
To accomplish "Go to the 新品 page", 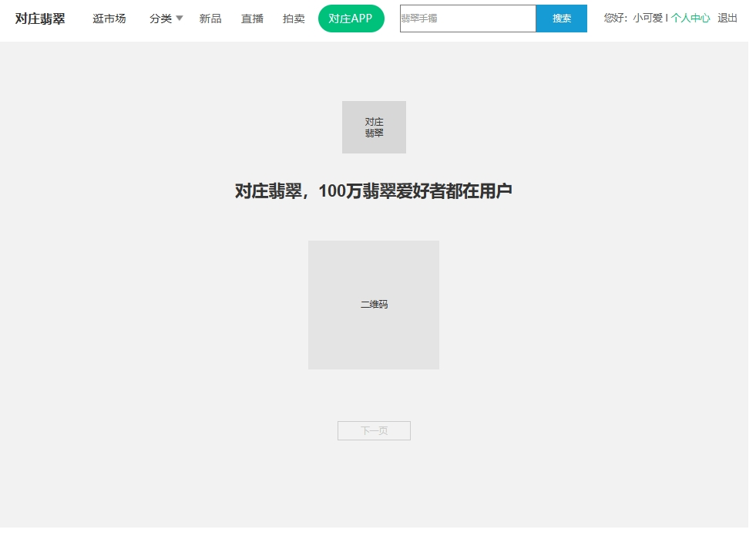I will coord(210,19).
